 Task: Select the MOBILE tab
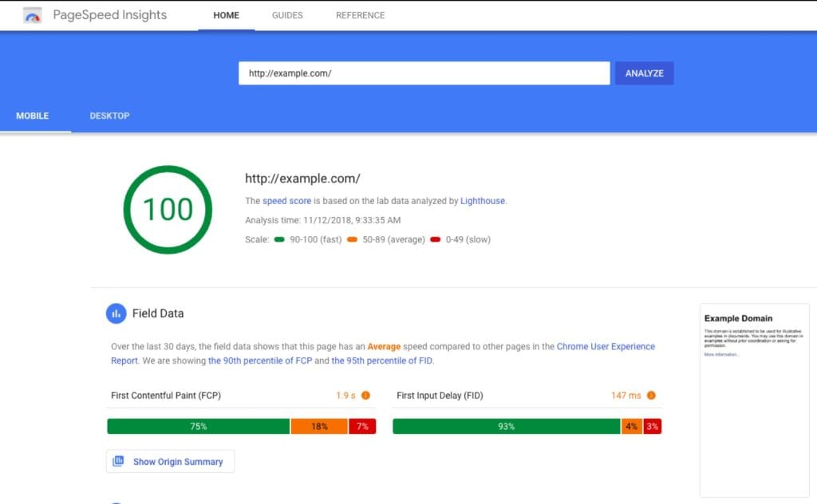33,116
